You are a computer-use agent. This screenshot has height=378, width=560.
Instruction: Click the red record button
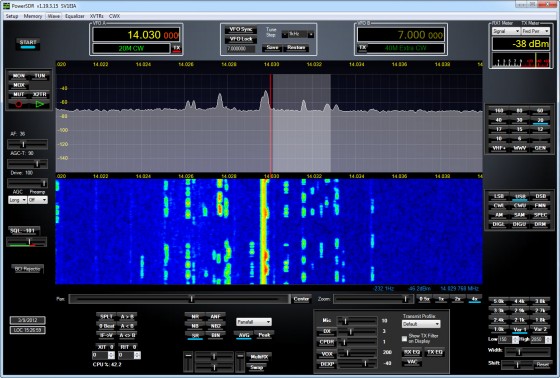(x=19, y=104)
